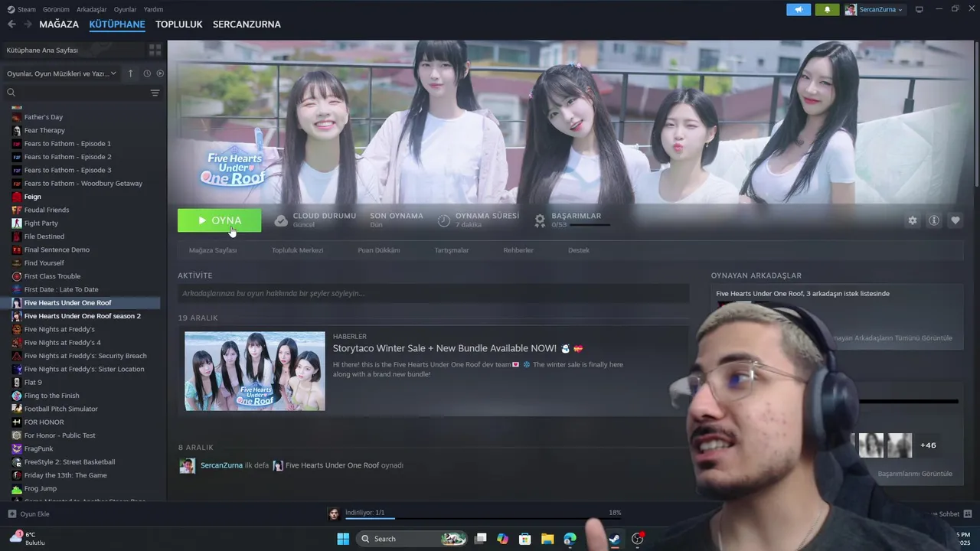Click the Windows taskbar Search box
Screen dimensions: 980x551
click(x=413, y=539)
